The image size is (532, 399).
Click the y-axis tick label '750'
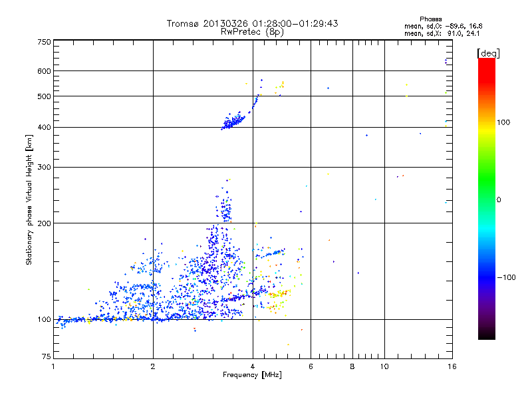pos(44,42)
